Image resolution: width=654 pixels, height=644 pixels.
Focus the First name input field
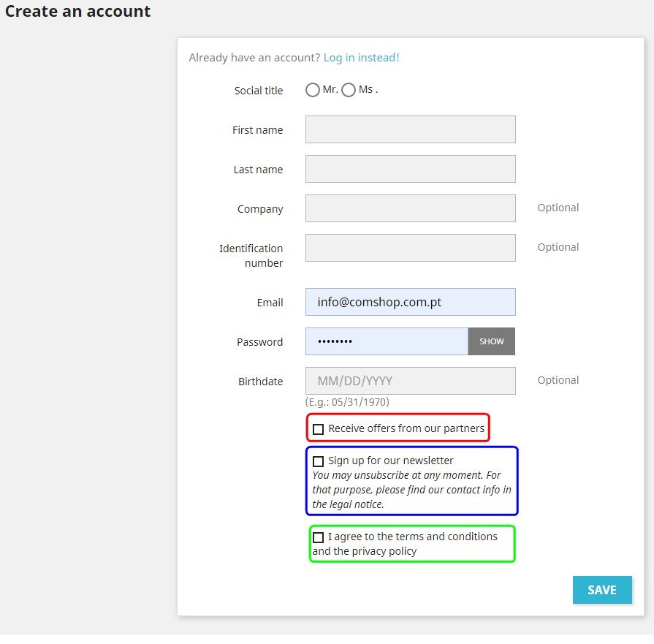[410, 129]
